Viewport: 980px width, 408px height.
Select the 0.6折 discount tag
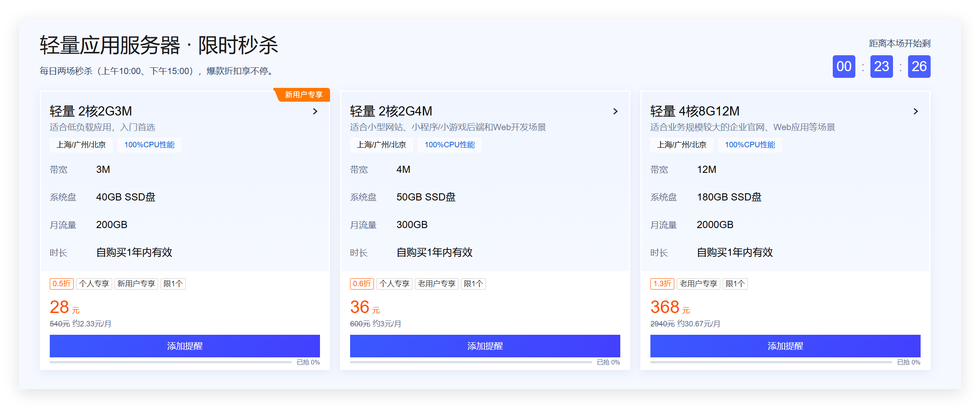362,284
